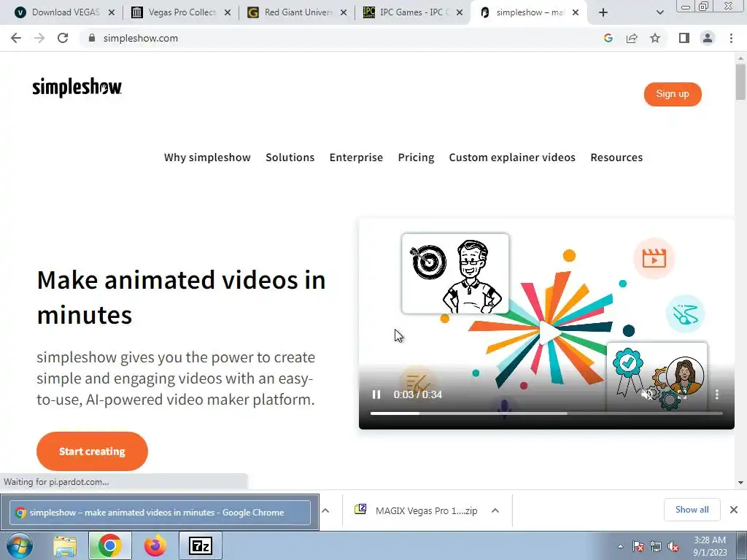
Task: Open the Chrome side panel
Action: click(684, 38)
